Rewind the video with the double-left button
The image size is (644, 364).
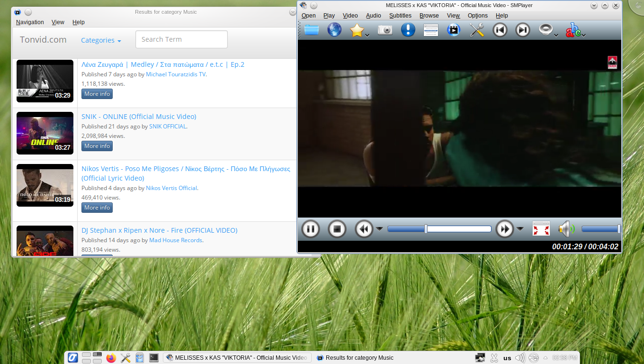click(x=364, y=229)
